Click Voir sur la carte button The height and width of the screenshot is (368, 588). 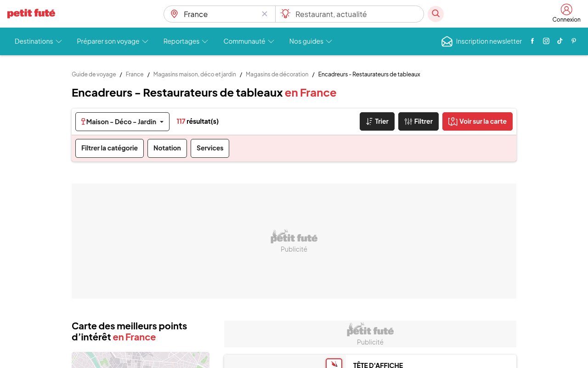click(477, 121)
